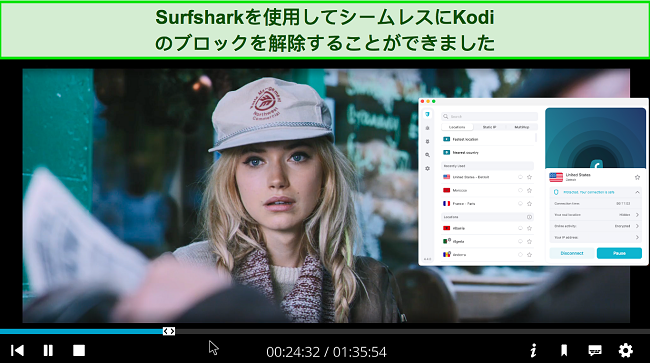Viewport: 650px width, 363px height.
Task: Select Andorra in locations list
Action: pos(488,254)
